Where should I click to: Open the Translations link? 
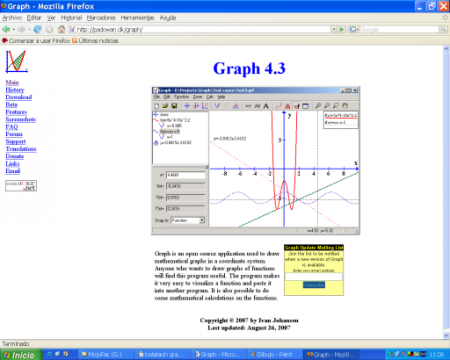point(21,149)
